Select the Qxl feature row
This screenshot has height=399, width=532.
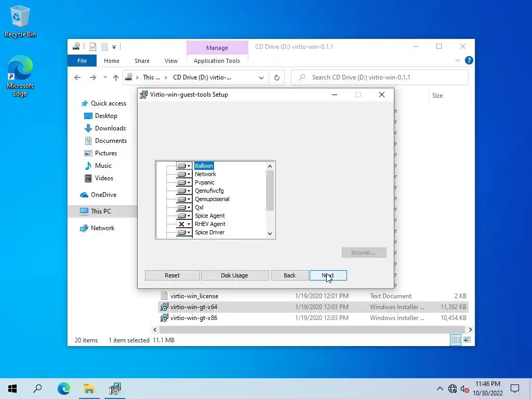pos(199,207)
